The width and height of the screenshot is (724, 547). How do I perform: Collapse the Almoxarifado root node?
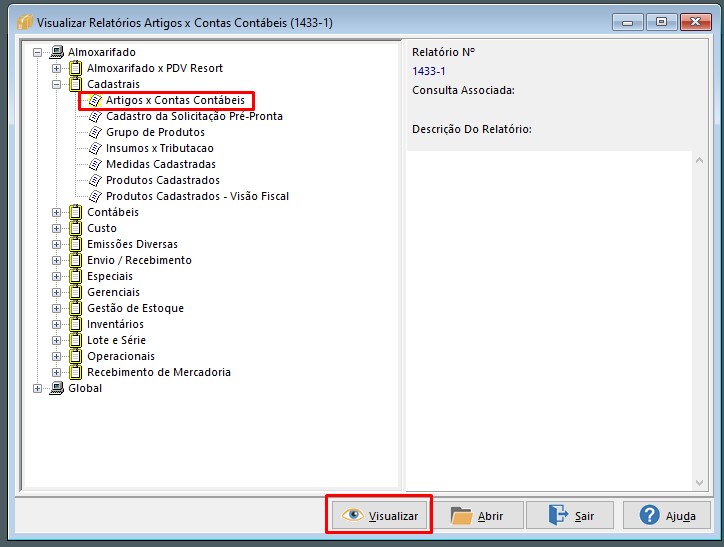tap(37, 53)
